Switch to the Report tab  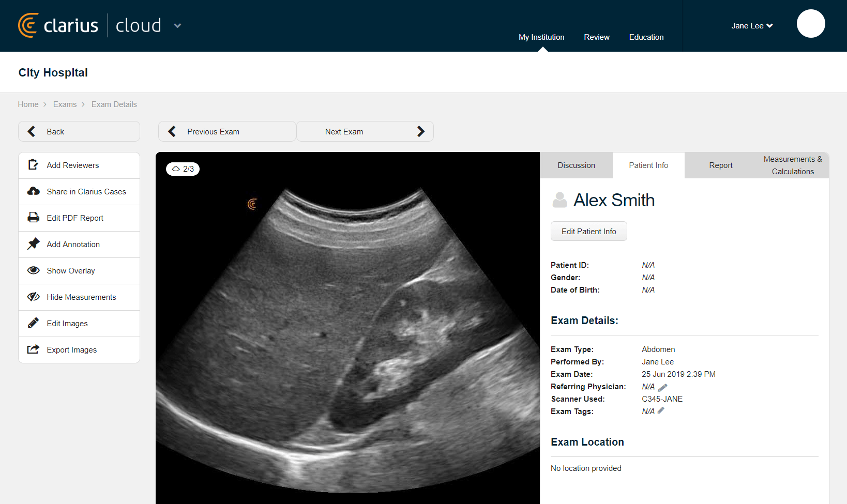720,165
